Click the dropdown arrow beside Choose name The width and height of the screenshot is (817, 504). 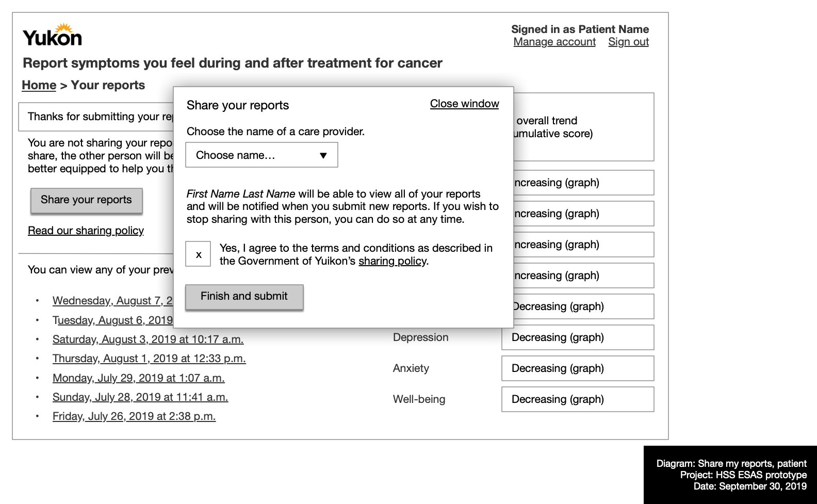coord(323,155)
